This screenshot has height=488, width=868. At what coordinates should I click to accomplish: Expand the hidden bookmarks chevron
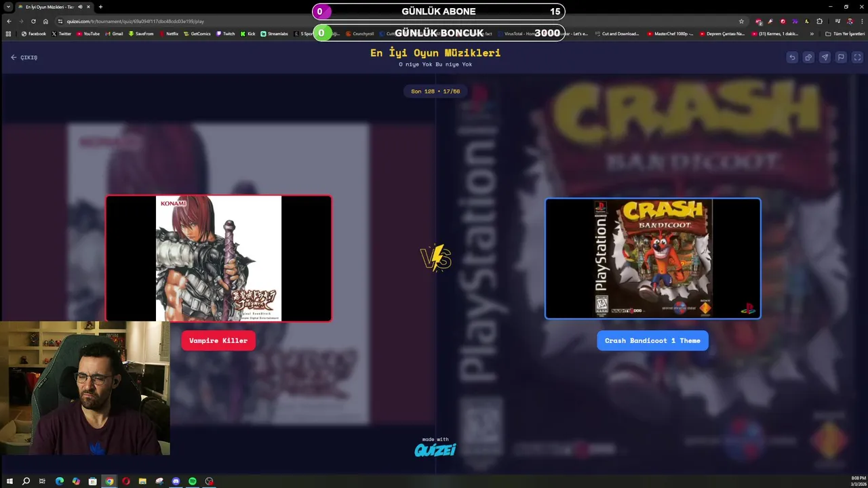[x=812, y=34]
